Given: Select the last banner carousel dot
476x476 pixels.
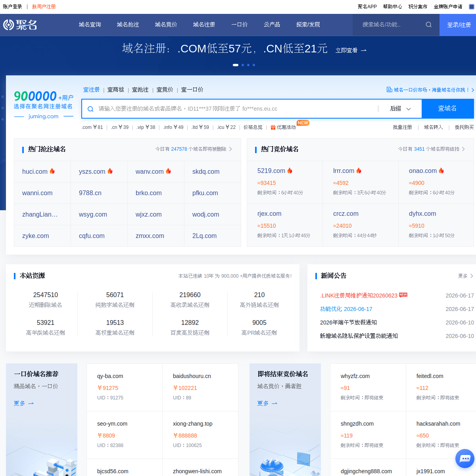Looking at the screenshot, I should (x=254, y=65).
